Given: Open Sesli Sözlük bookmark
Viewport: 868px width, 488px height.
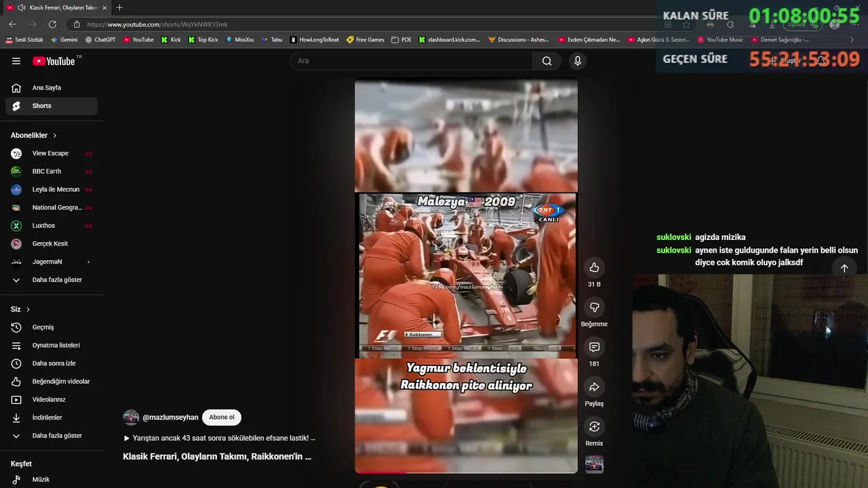Looking at the screenshot, I should coord(24,40).
